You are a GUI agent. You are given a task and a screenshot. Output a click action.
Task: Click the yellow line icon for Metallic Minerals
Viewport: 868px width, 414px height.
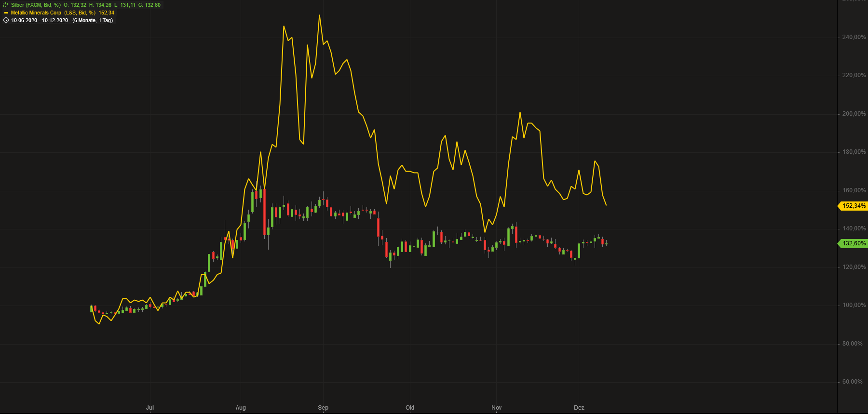[6, 13]
